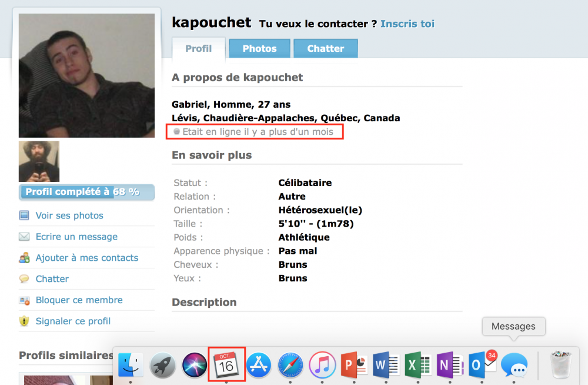
Task: Select the Profil tab
Action: (198, 49)
